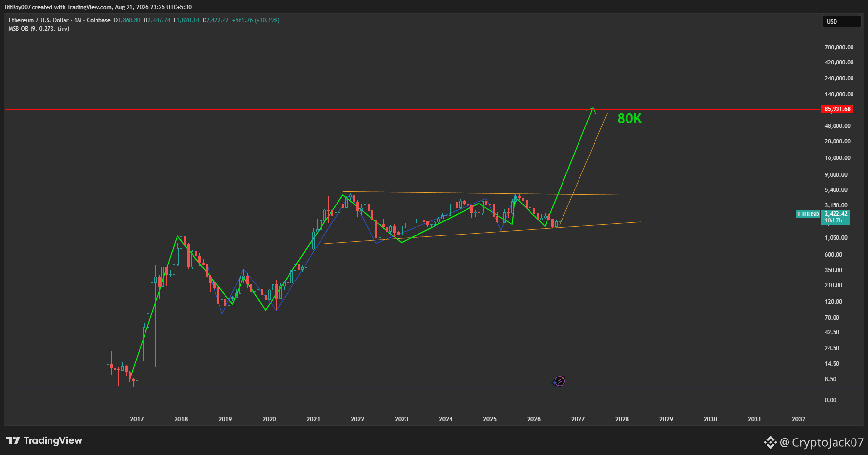Click the 70.00 price axis label
868x455 pixels.
[832, 318]
